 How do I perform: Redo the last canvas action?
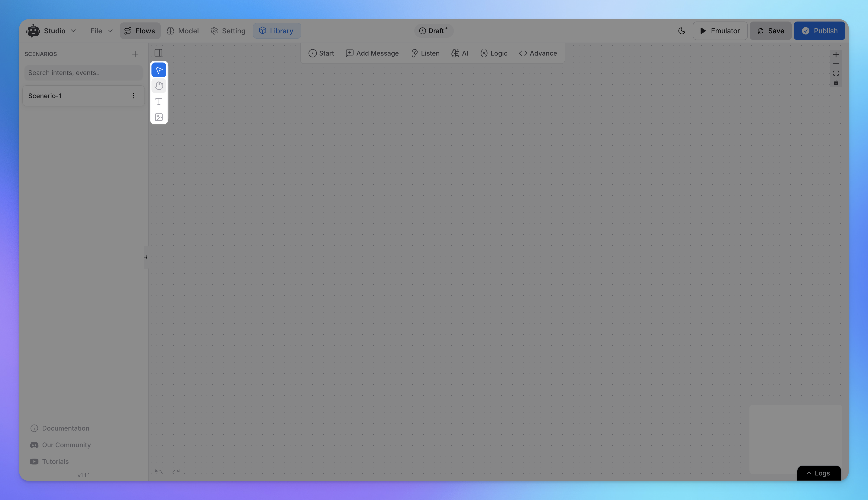click(176, 471)
